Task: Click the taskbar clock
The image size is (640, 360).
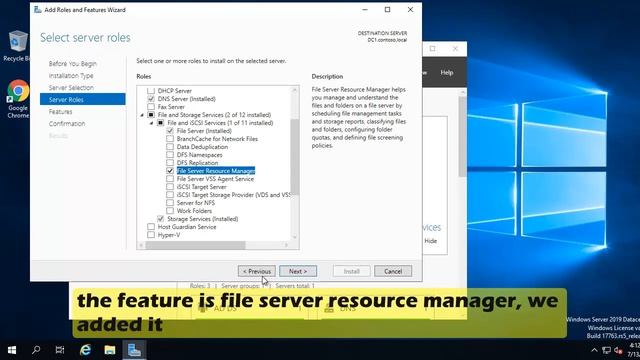Action: pyautogui.click(x=633, y=350)
